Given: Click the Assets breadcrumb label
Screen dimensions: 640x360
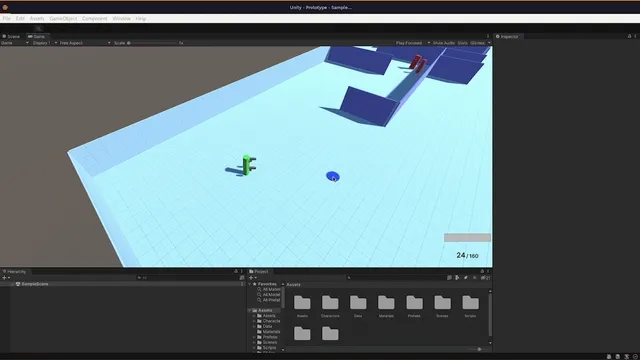Looking at the screenshot, I should point(293,284).
